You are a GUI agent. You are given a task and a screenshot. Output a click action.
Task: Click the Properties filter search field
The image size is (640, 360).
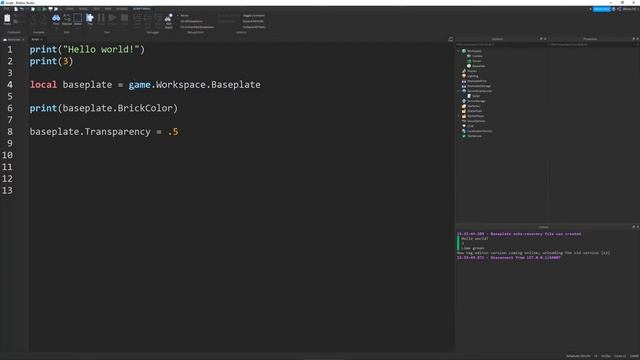593,44
